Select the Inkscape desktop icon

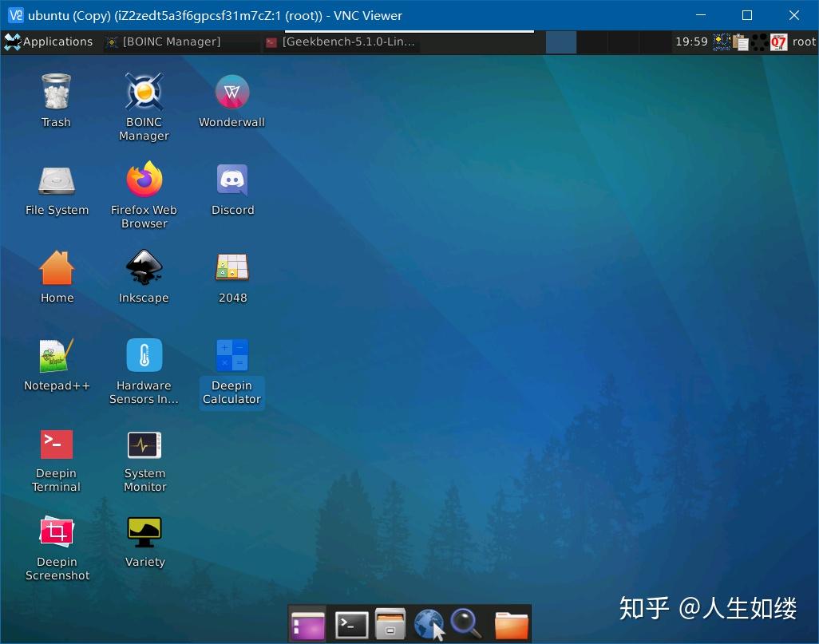coord(144,277)
